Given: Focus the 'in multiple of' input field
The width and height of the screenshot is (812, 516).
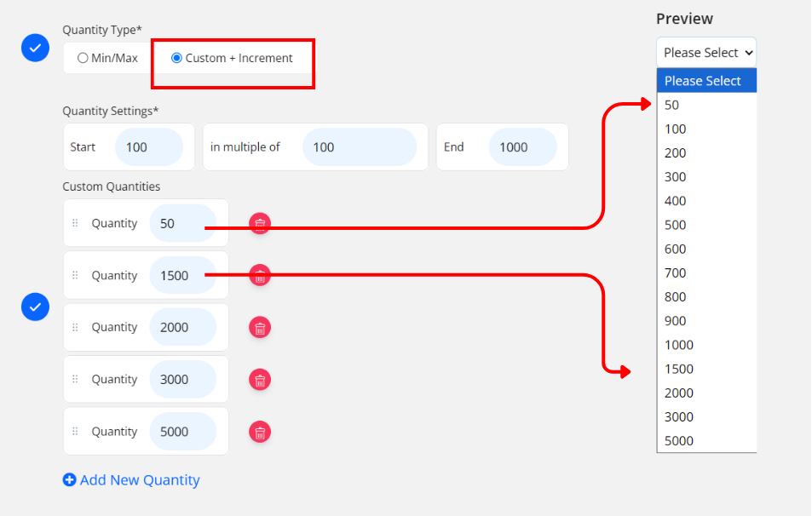Looking at the screenshot, I should tap(359, 147).
